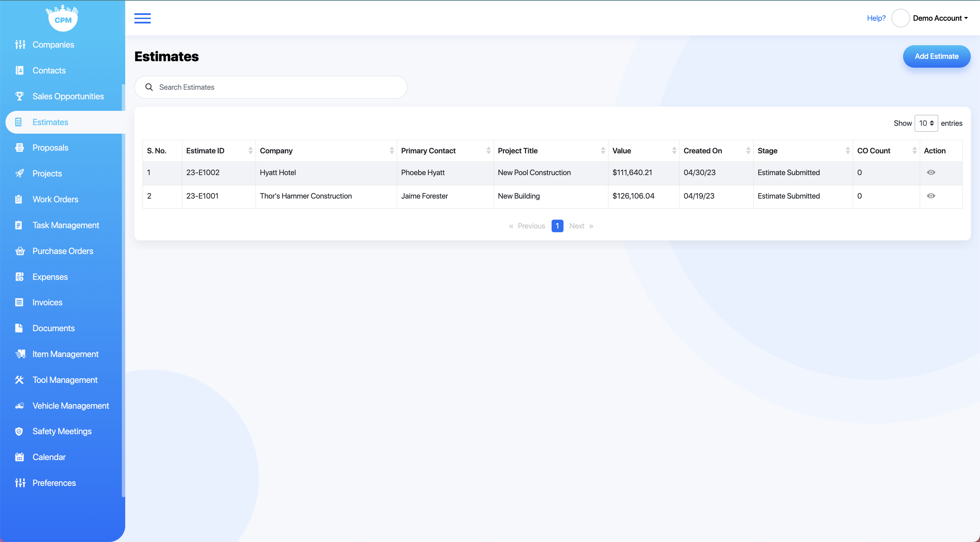Click the Search Estimates input field
The height and width of the screenshot is (542, 980).
271,87
